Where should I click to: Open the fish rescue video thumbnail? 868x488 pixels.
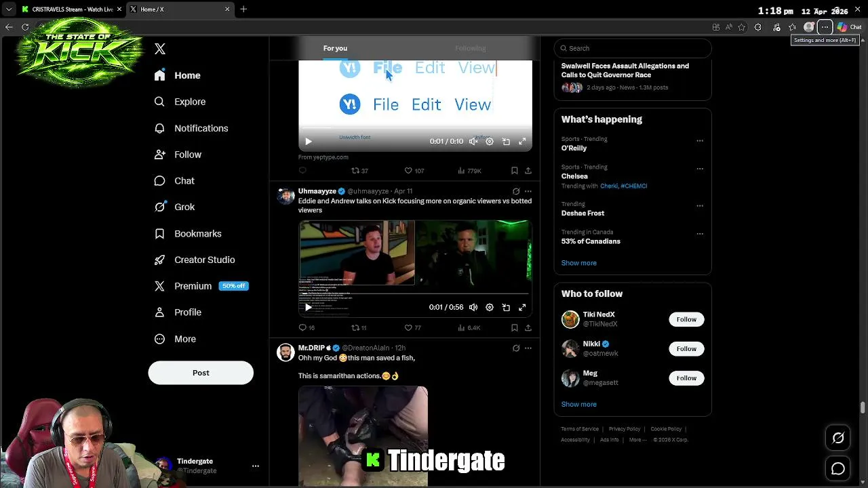(x=363, y=436)
